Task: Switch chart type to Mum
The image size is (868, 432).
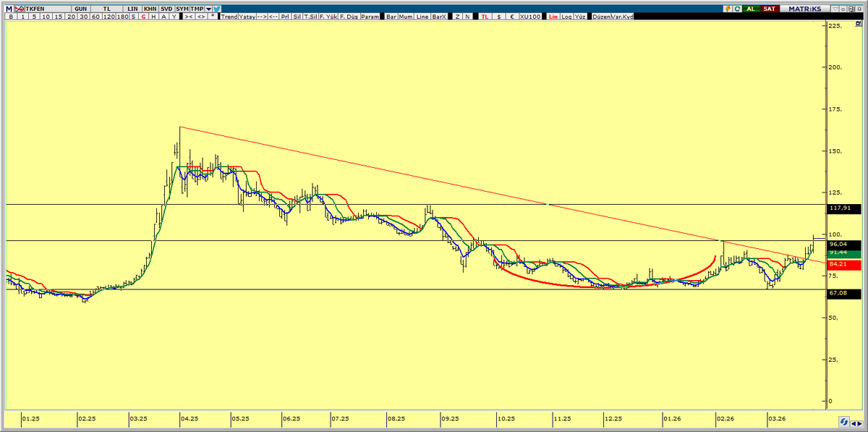Action: [406, 16]
